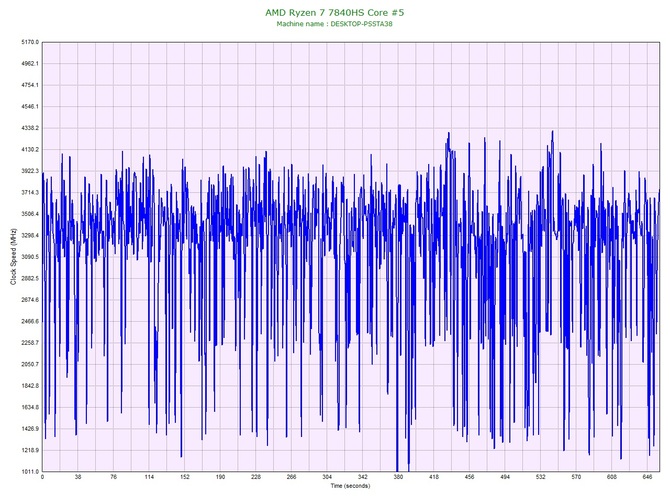
Task: Click the x-axis tick label 190
Action: [220, 477]
